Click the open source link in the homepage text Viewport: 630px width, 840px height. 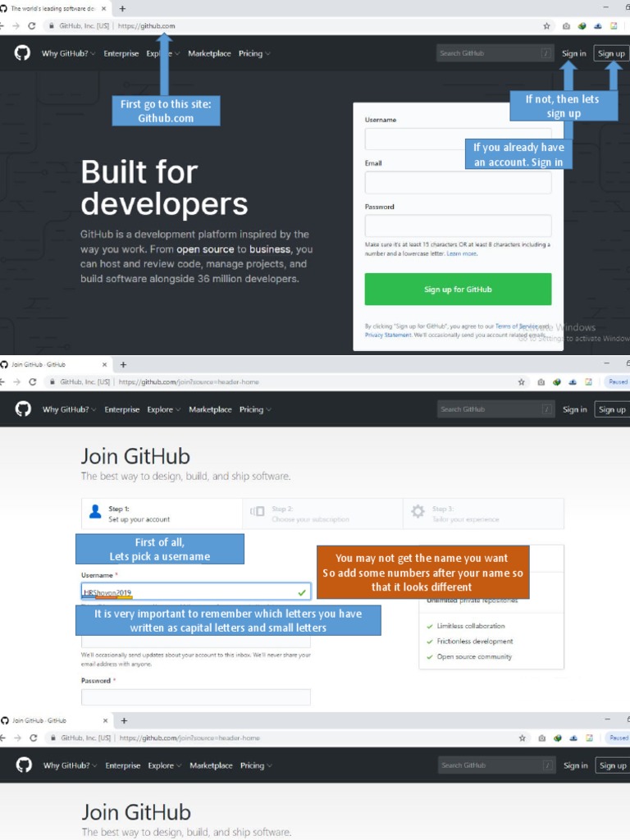tap(205, 249)
